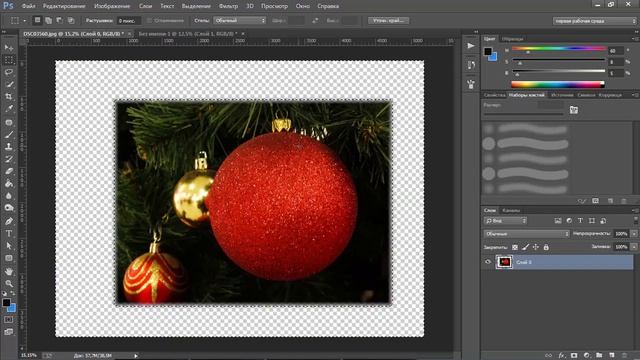640x360 pixels.
Task: Select the Lasso tool
Action: [x=9, y=72]
